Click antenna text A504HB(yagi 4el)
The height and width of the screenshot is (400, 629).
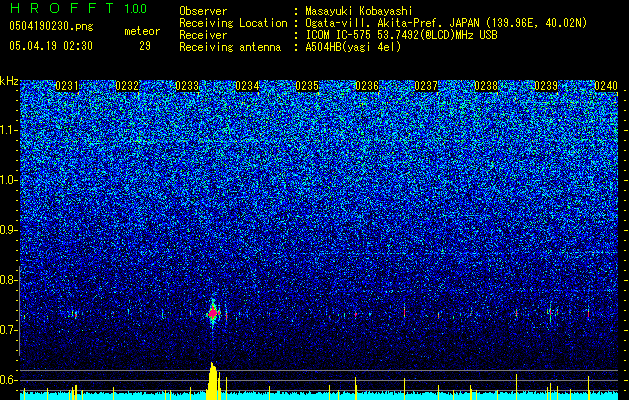[x=353, y=47]
